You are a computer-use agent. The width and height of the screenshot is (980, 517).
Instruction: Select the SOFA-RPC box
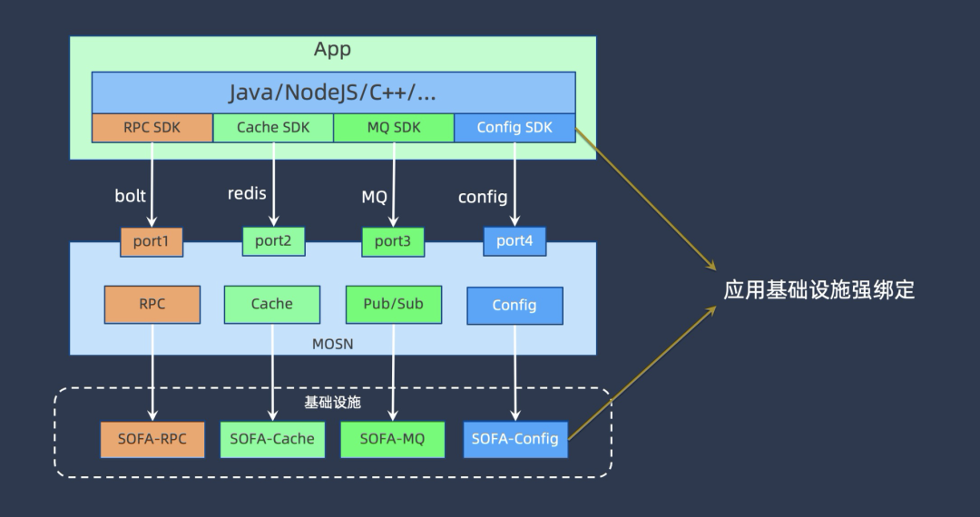click(152, 440)
